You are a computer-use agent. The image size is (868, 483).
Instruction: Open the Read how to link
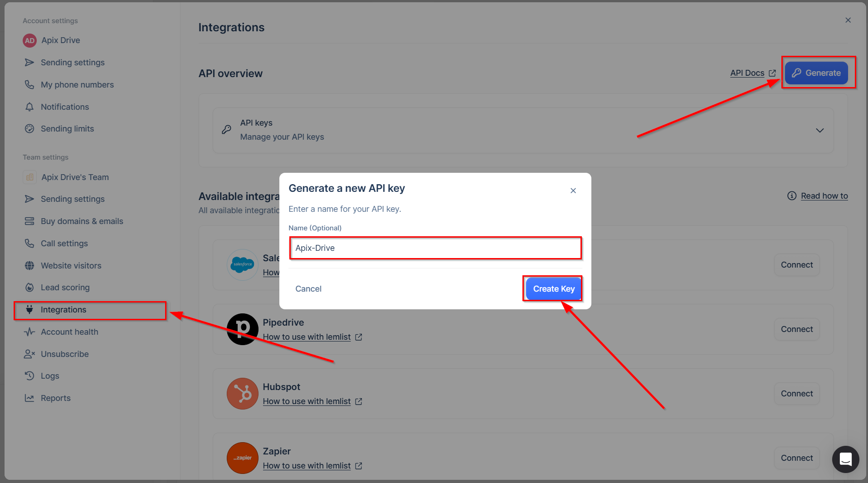824,195
